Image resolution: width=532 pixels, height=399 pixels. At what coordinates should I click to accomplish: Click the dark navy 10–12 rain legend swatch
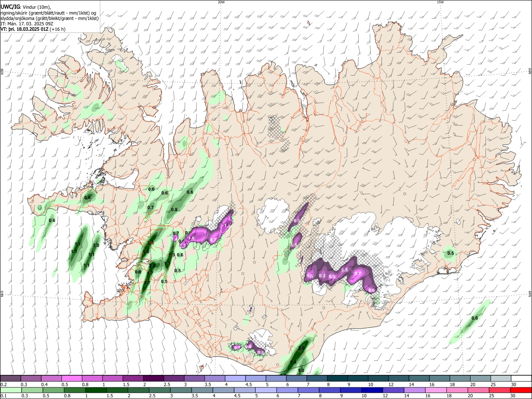tap(372, 390)
